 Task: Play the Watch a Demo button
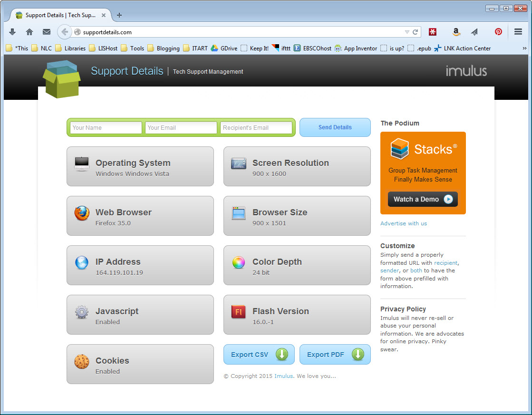[x=423, y=199]
